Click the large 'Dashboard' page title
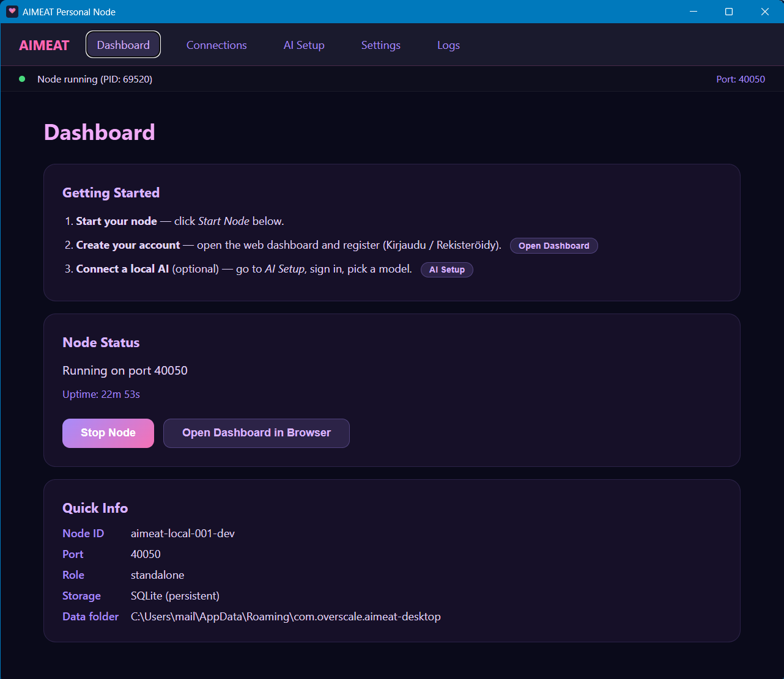 [x=100, y=133]
